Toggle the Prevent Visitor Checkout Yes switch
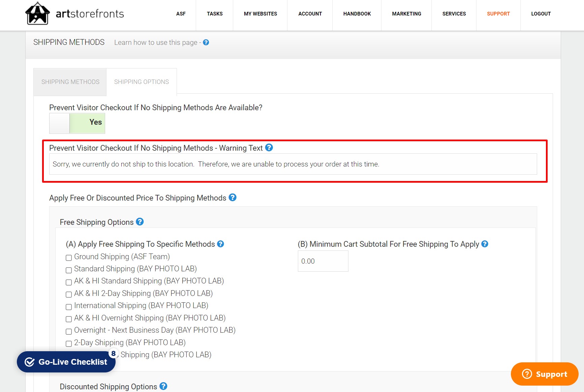This screenshot has height=392, width=584. click(77, 123)
